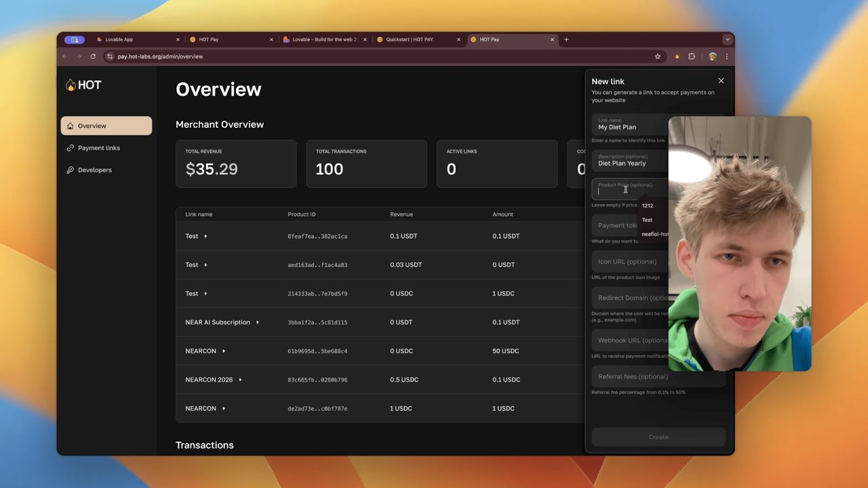Expand the NEARCON row de2ad73e

pyautogui.click(x=224, y=408)
